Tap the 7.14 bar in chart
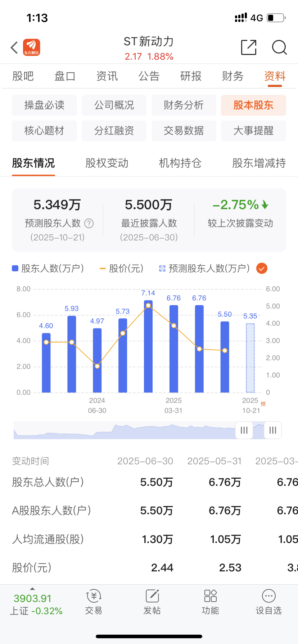This screenshot has width=298, height=644. 148,346
